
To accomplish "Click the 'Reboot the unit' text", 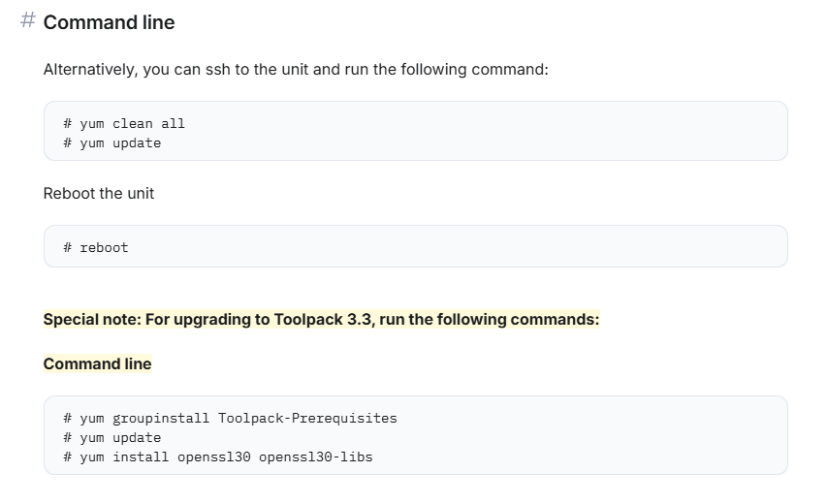I will 99,193.
